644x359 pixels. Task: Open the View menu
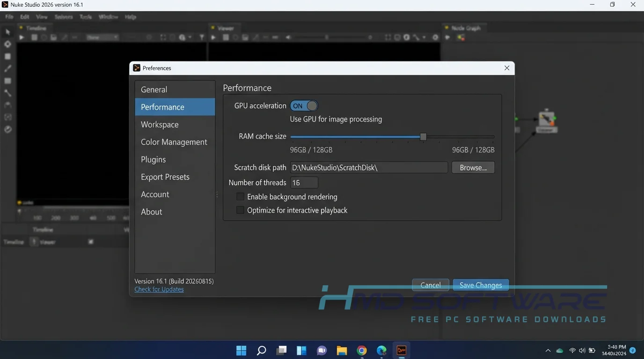point(42,17)
